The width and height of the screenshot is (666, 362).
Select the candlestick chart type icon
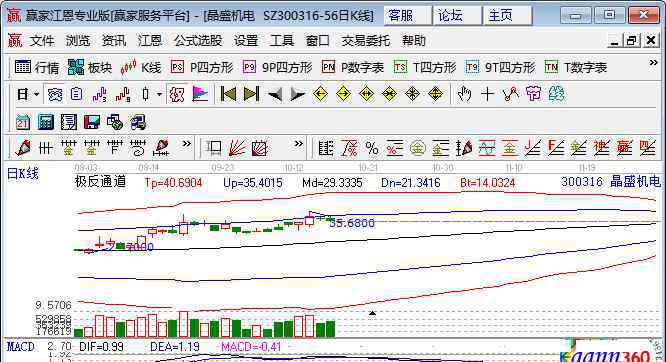point(146,94)
